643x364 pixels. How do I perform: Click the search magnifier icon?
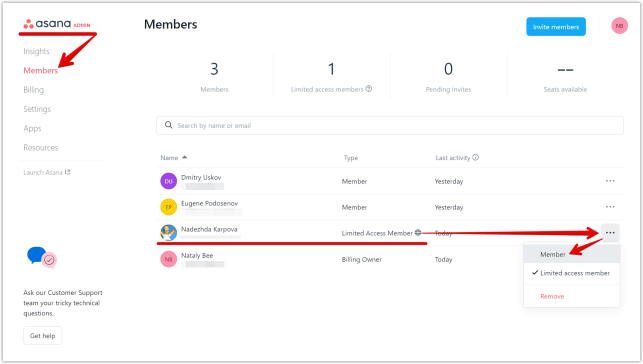click(169, 125)
